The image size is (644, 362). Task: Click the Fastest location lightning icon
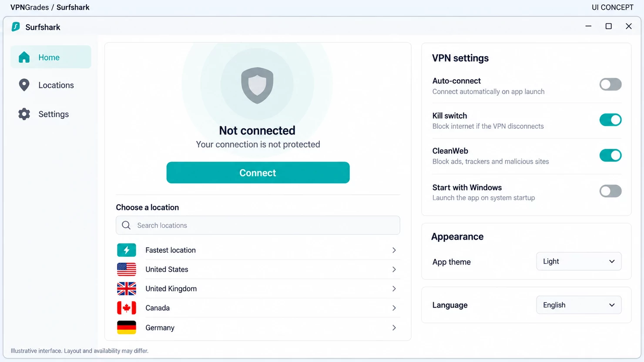click(127, 250)
